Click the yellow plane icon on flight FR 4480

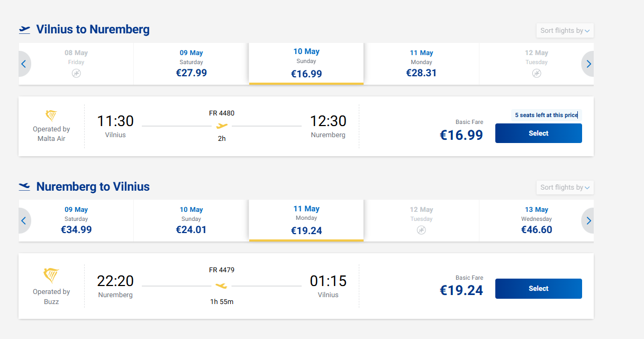tap(222, 126)
